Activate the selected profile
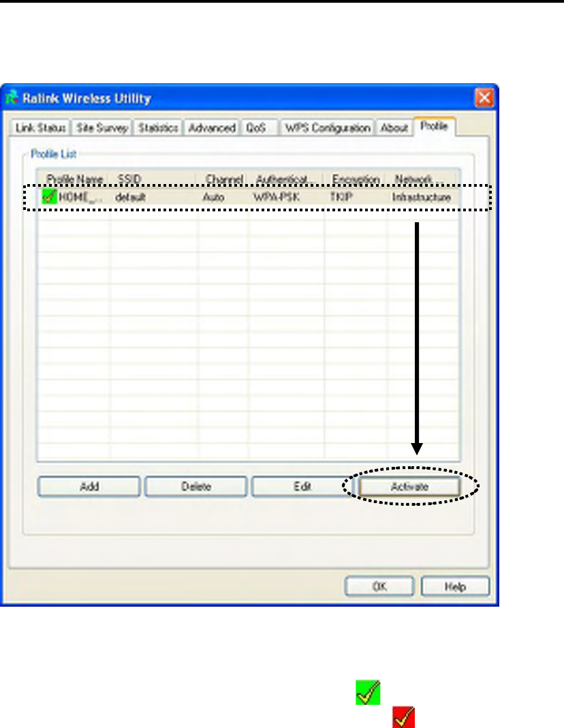The image size is (564, 728). [x=409, y=487]
